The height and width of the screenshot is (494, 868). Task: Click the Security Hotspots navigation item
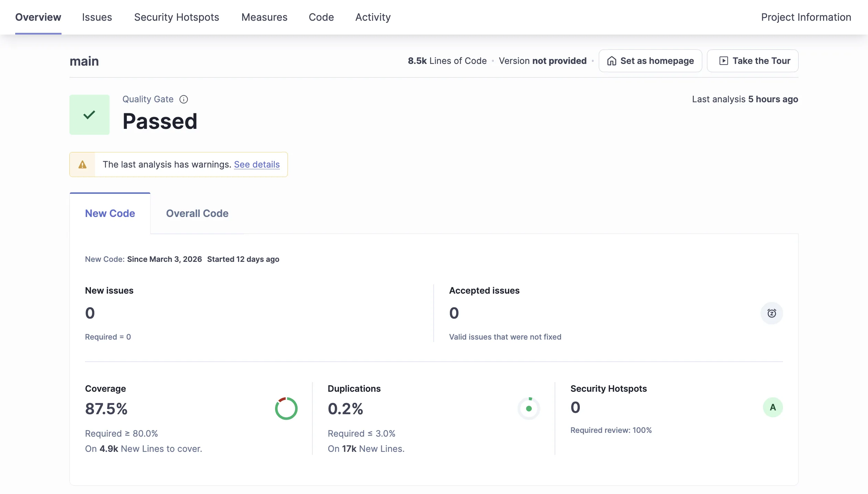click(177, 17)
